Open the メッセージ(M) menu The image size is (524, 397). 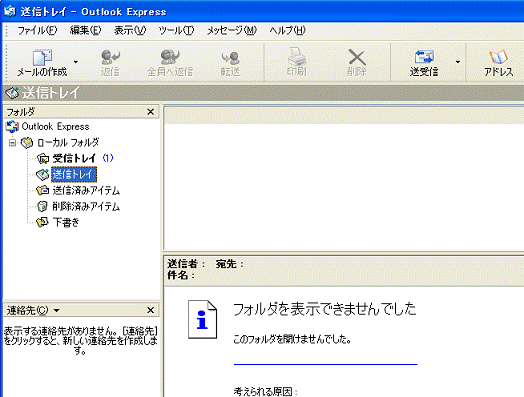pyautogui.click(x=232, y=30)
